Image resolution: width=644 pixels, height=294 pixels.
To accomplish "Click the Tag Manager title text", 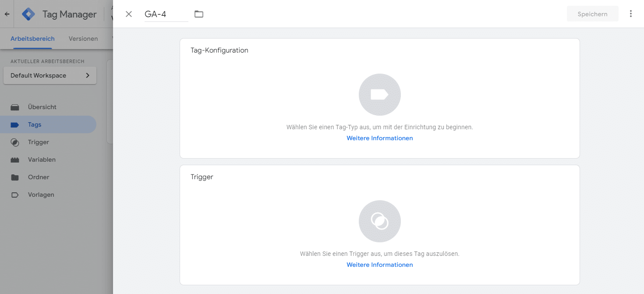I will pyautogui.click(x=69, y=14).
